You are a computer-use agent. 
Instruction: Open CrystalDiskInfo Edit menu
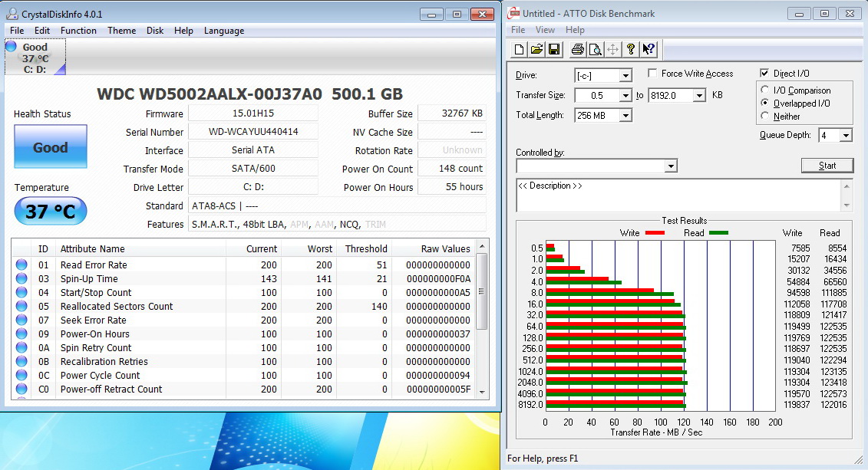point(42,31)
